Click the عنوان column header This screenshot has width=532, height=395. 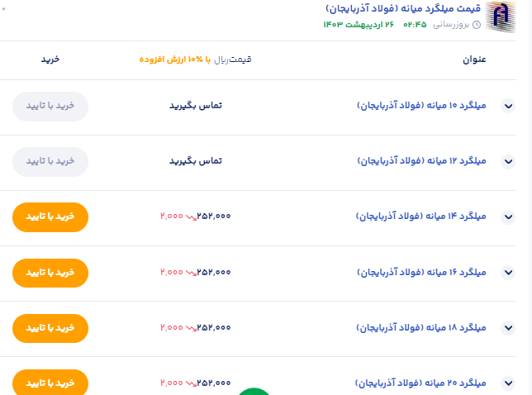pyautogui.click(x=473, y=60)
